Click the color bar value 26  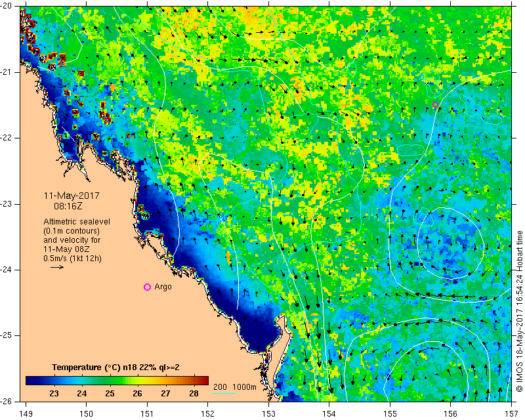(137, 393)
